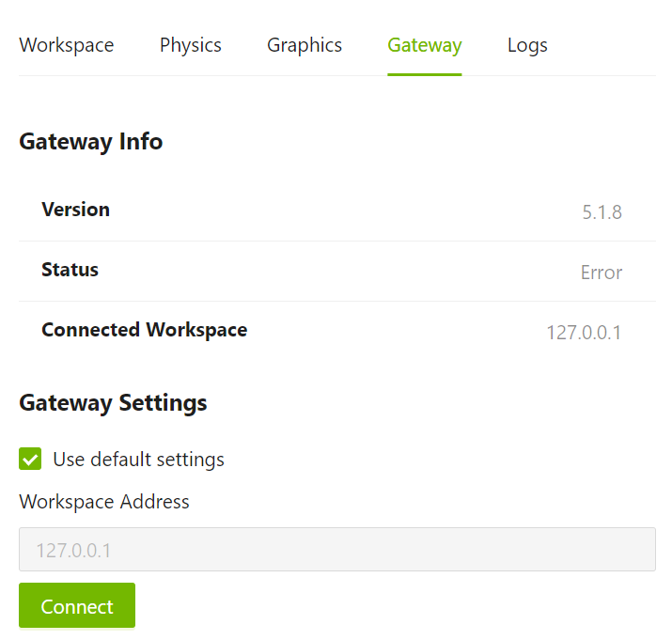Click the Gateway Settings heading

[113, 403]
